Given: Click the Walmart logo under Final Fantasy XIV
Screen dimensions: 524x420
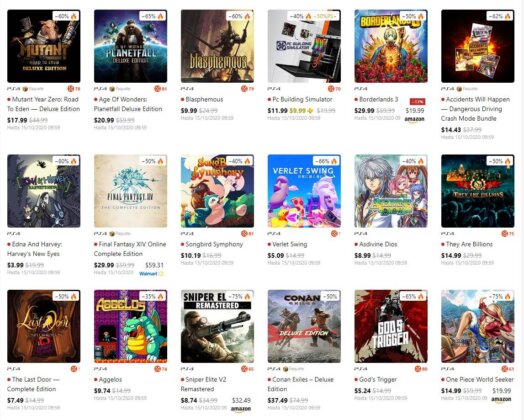Looking at the screenshot, I should (151, 274).
